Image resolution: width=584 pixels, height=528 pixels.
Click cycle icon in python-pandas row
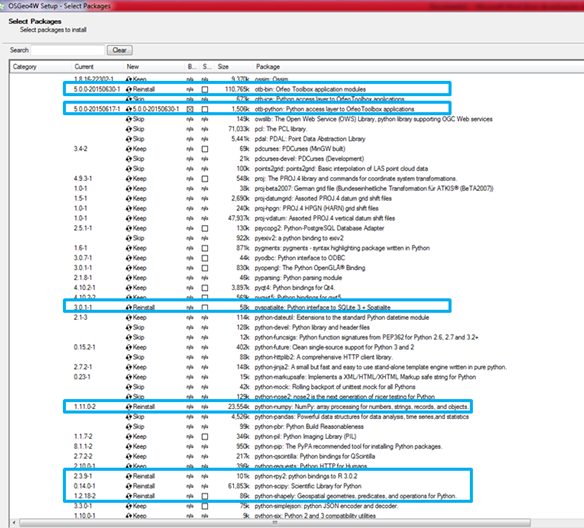pos(129,417)
